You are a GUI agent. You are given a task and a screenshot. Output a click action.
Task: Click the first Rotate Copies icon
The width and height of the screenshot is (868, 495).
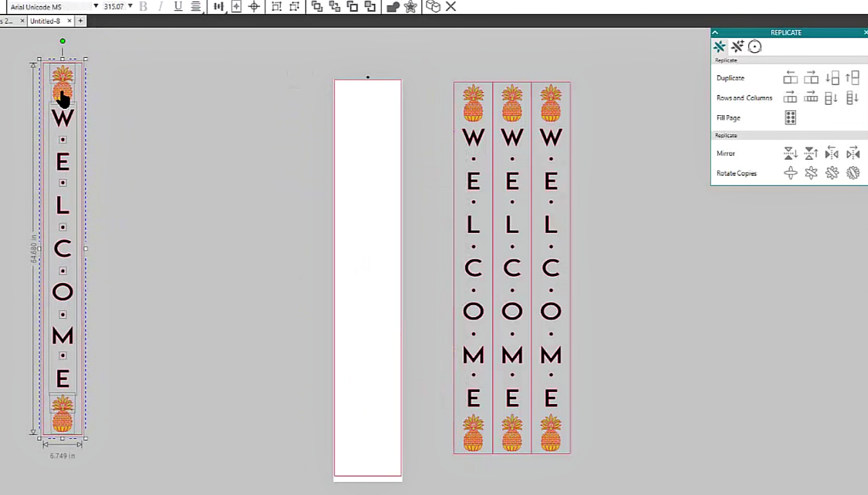coord(790,173)
